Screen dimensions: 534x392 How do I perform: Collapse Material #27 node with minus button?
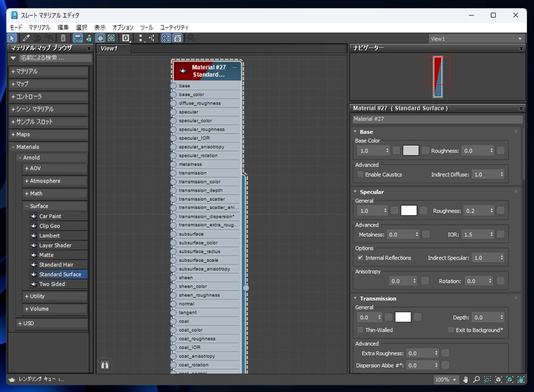[235, 67]
